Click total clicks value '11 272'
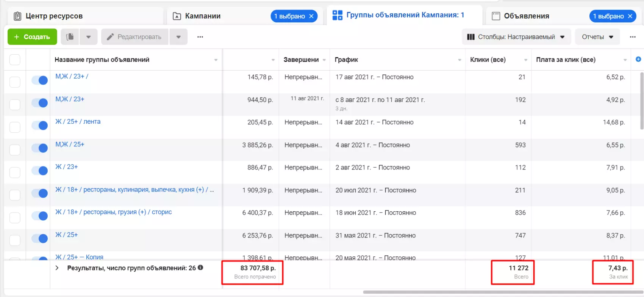The height and width of the screenshot is (297, 644). (x=519, y=268)
